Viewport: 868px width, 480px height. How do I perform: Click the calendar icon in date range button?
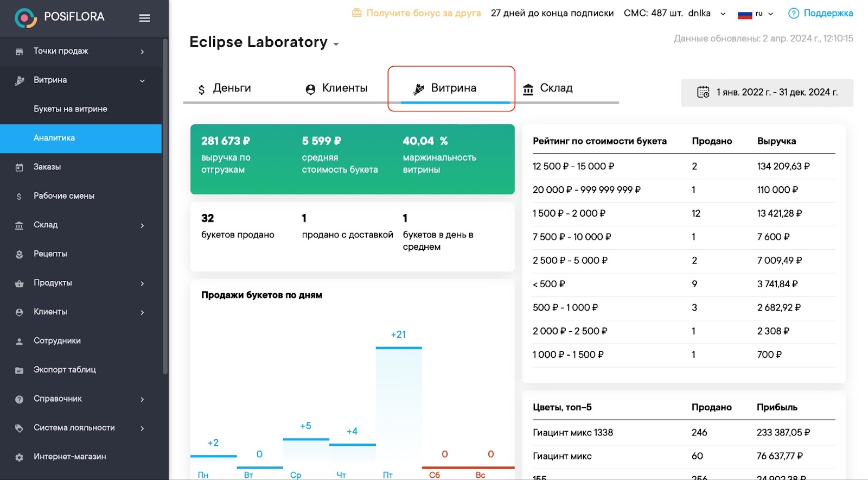[703, 92]
